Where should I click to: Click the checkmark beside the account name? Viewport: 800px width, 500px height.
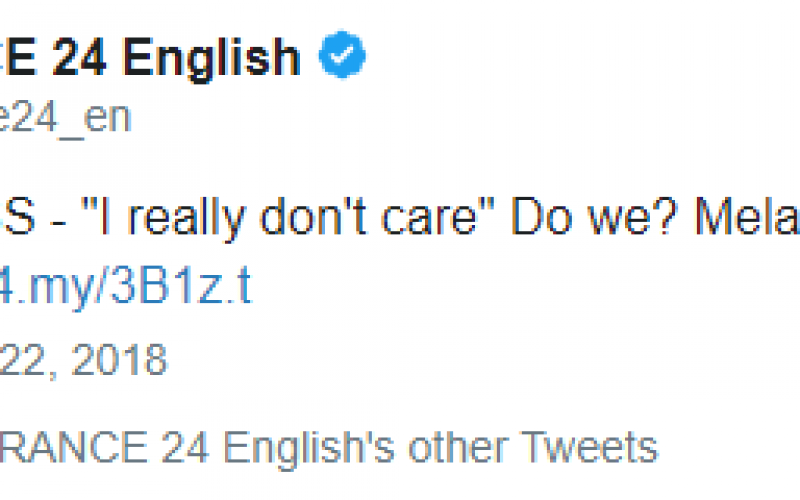pos(342,58)
